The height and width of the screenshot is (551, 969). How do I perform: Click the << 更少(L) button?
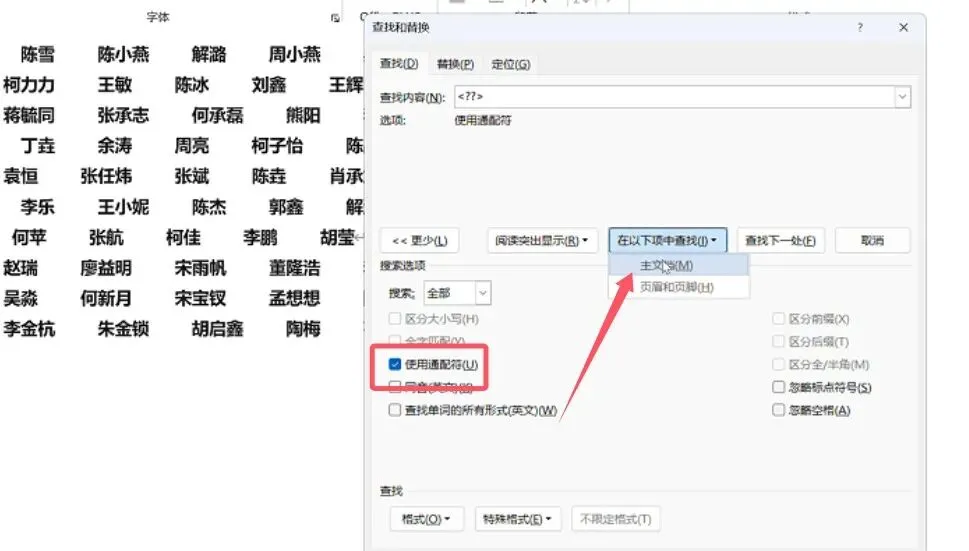tap(420, 240)
